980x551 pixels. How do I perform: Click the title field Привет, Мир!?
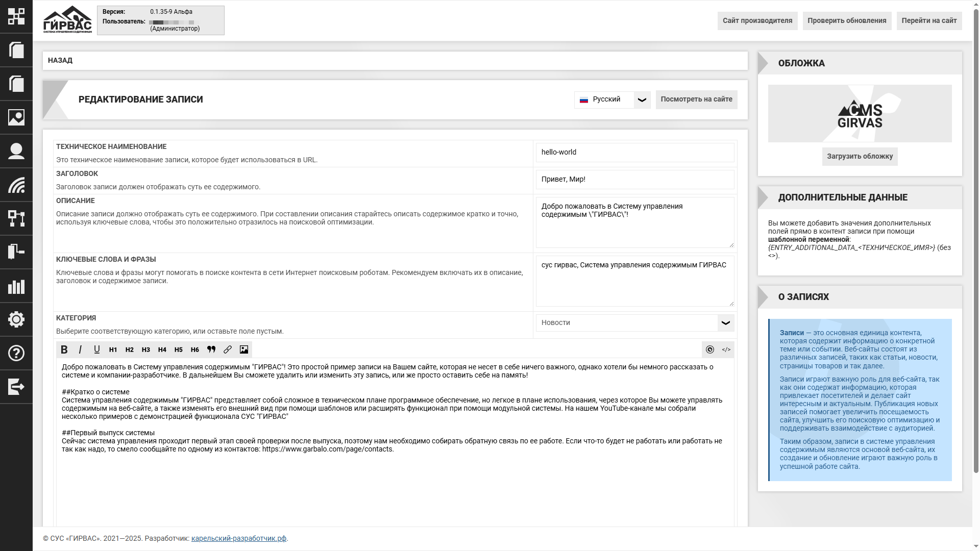(x=635, y=179)
